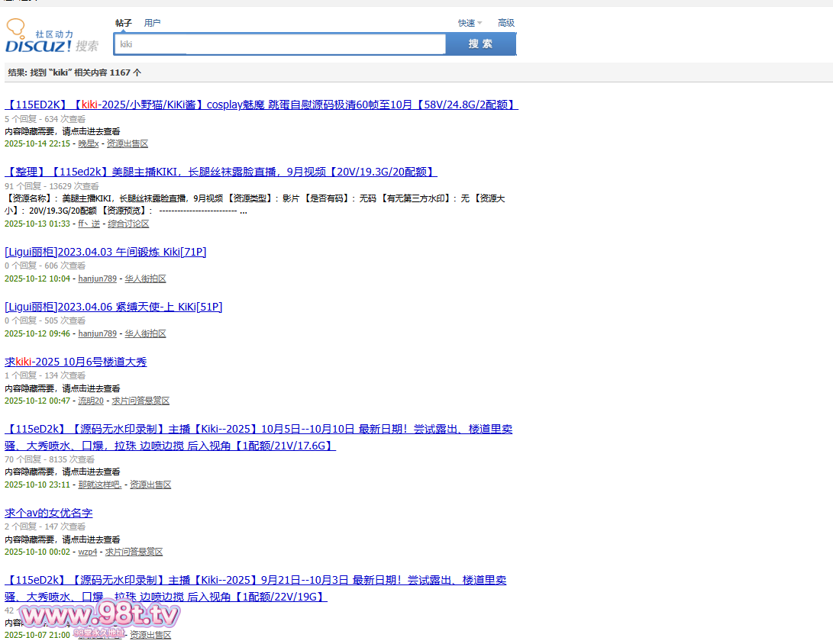Open hanjun789 on the 10:04 post
The height and width of the screenshot is (644, 833).
(x=98, y=279)
